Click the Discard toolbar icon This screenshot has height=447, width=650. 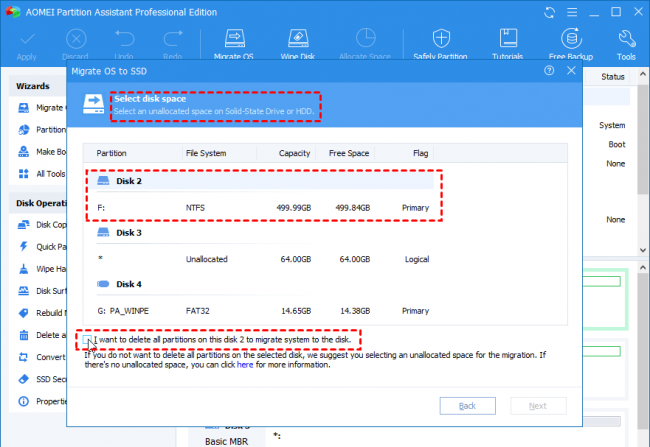(x=76, y=39)
